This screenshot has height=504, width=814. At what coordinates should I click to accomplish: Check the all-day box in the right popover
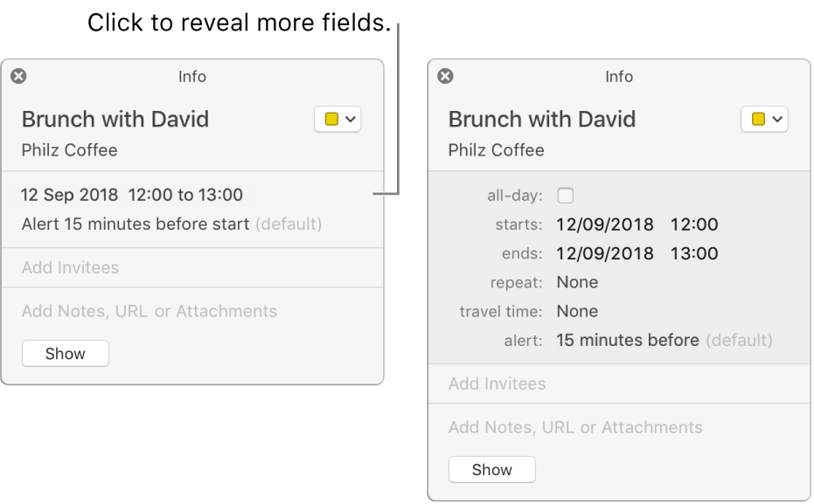(x=566, y=195)
